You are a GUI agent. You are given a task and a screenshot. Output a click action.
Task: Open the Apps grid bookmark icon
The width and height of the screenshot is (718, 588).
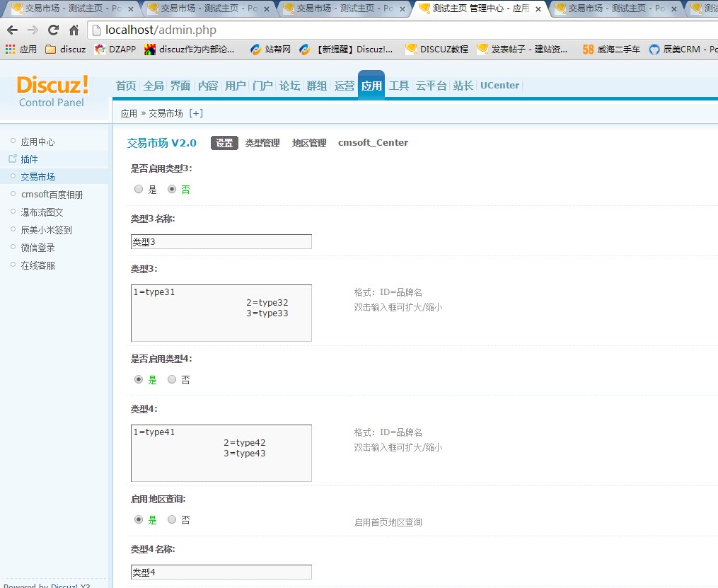tap(10, 49)
